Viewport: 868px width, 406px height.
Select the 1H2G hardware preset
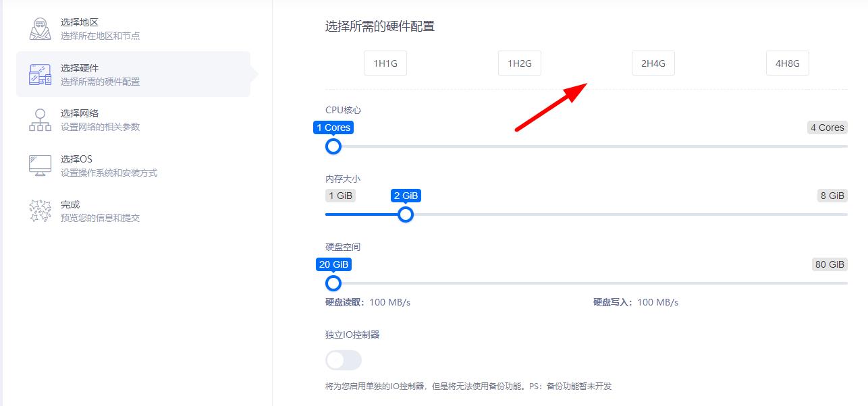[519, 63]
